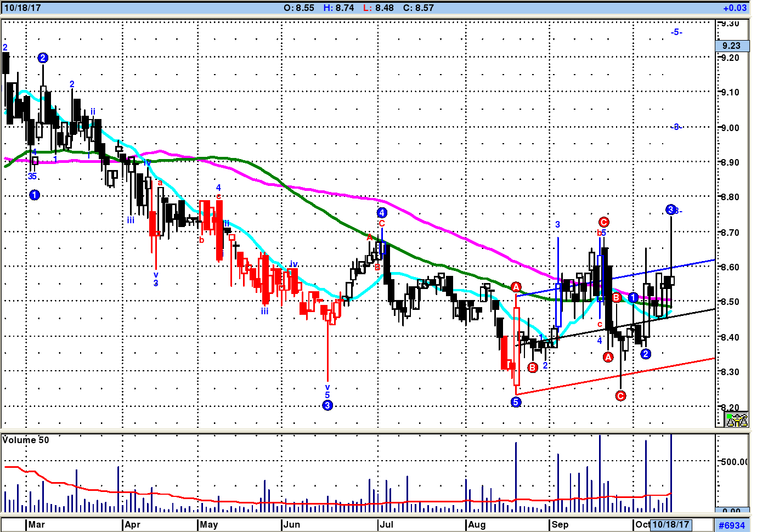The height and width of the screenshot is (532, 768).
Task: Click the highlighted 9.23 price label
Action: 732,46
